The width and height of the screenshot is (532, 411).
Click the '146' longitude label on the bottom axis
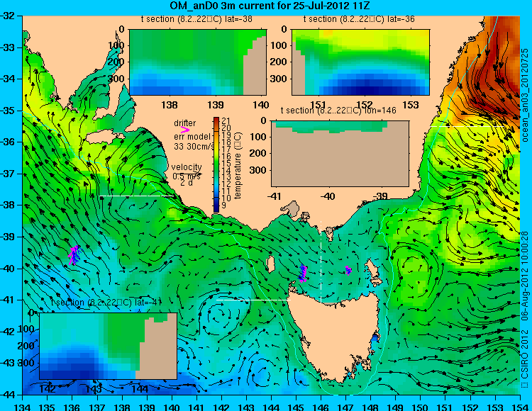point(321,407)
